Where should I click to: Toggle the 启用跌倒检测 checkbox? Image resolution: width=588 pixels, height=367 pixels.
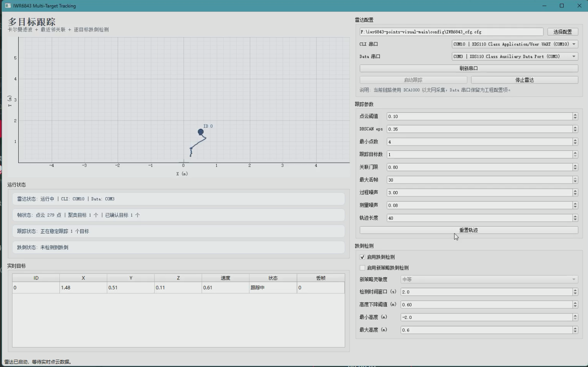[363, 257]
